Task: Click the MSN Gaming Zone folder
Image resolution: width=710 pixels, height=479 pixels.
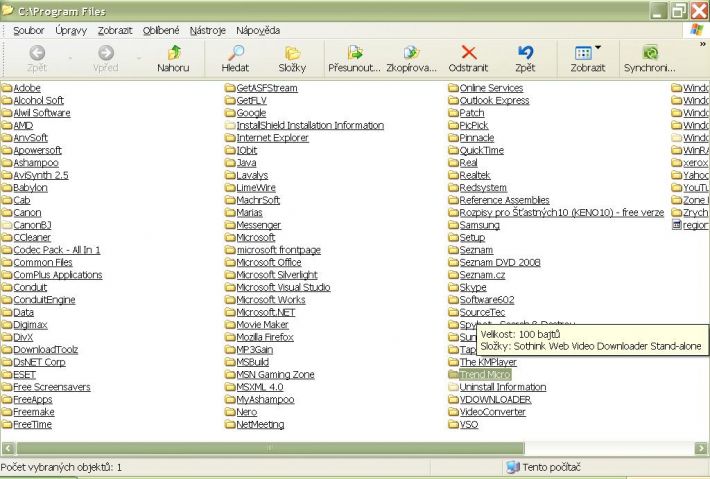Action: [275, 374]
